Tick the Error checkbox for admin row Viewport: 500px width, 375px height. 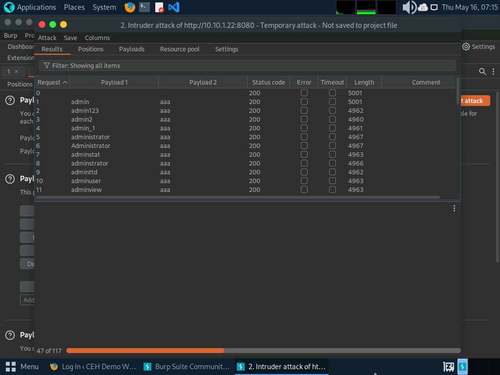click(x=304, y=102)
